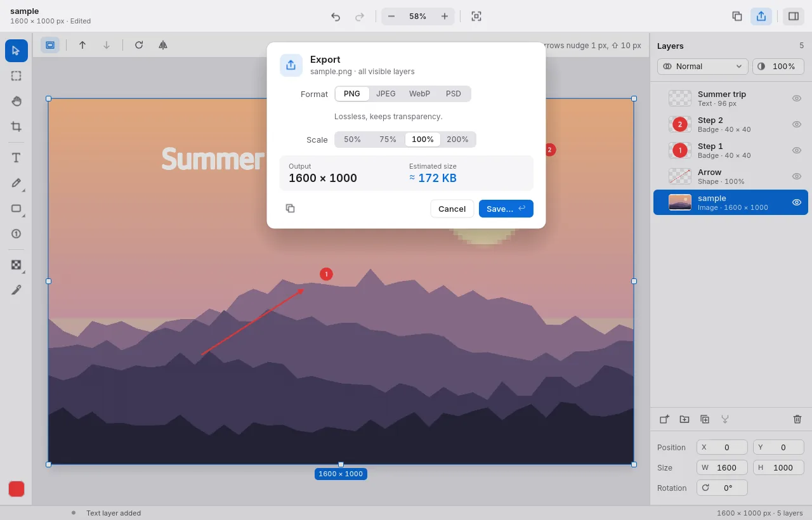The height and width of the screenshot is (520, 812).
Task: Choose the Rectangle shape tool
Action: click(16, 209)
